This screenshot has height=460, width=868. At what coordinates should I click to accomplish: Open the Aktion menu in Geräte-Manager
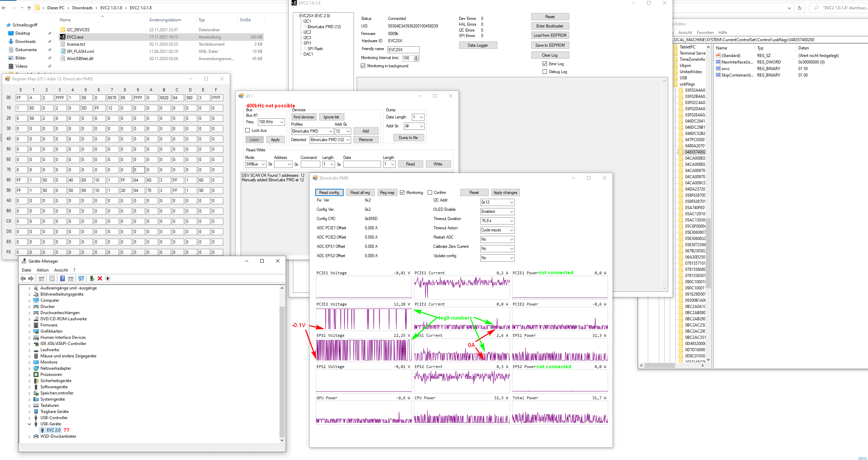43,270
